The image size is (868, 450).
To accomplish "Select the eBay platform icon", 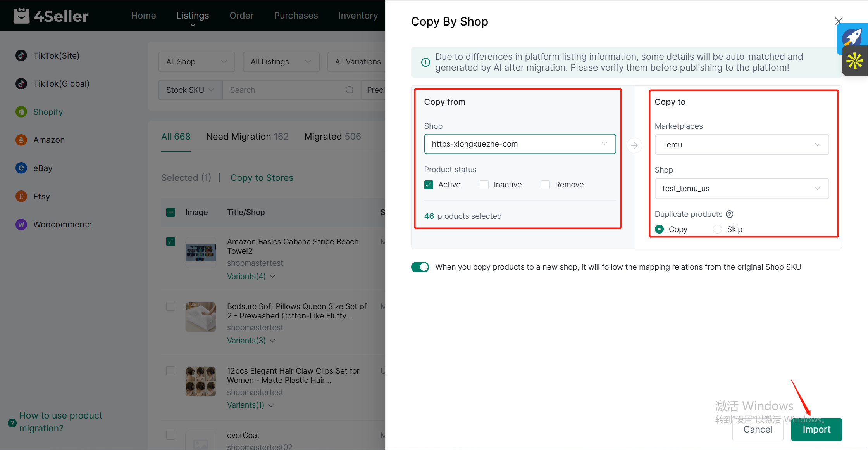I will click(x=21, y=168).
